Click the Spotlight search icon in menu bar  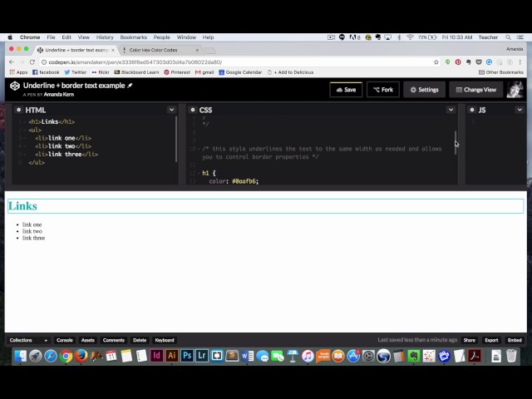[x=508, y=37]
